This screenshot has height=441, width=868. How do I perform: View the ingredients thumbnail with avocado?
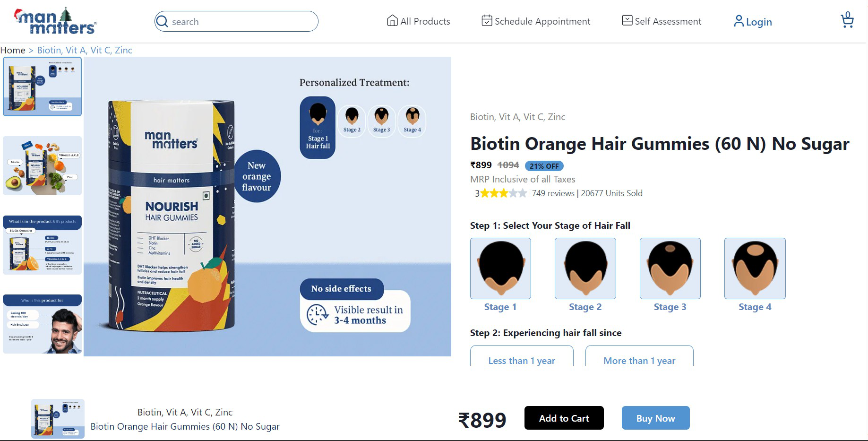click(x=43, y=166)
